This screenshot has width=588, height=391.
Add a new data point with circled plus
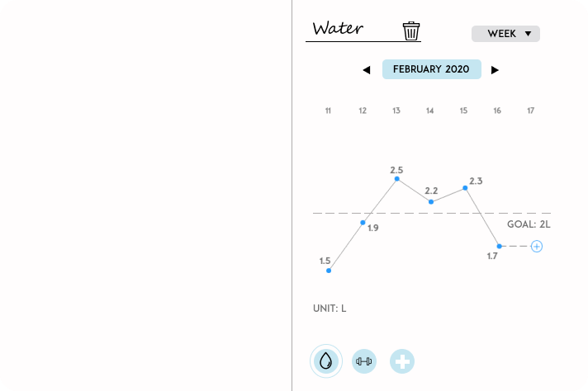pyautogui.click(x=537, y=246)
